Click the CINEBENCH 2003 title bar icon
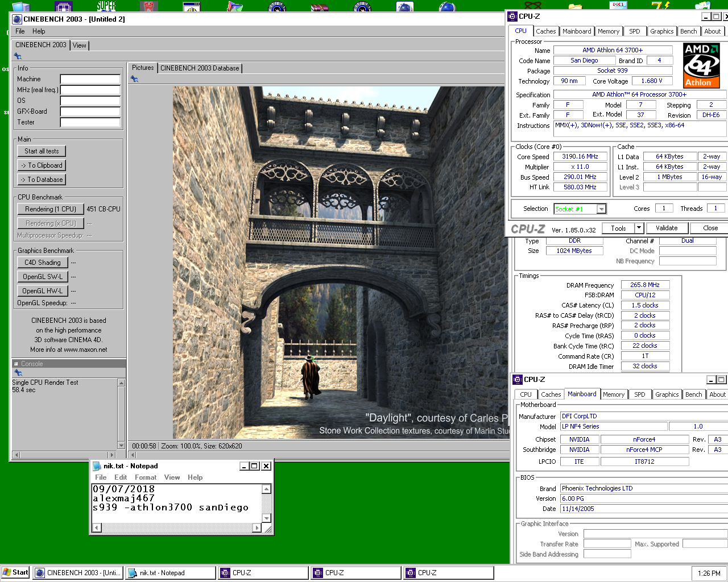This screenshot has height=582, width=728. click(17, 19)
